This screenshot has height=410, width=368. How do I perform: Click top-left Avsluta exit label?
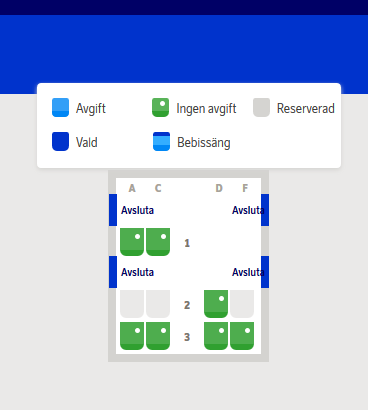(x=137, y=210)
